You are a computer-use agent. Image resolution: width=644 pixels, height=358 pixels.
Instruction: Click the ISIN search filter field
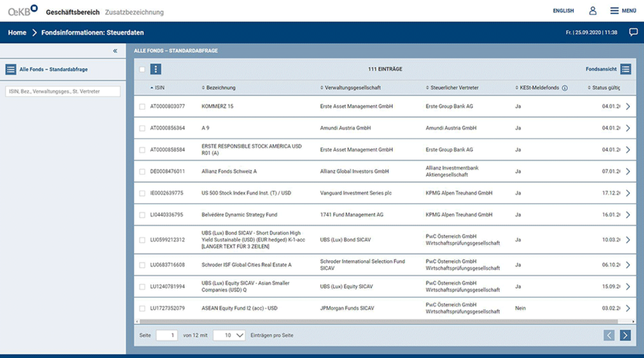(x=63, y=91)
